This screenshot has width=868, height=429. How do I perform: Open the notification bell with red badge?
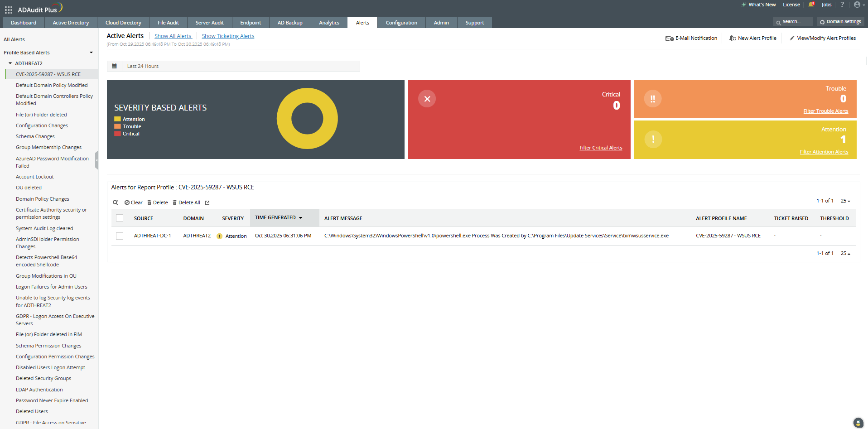[811, 5]
